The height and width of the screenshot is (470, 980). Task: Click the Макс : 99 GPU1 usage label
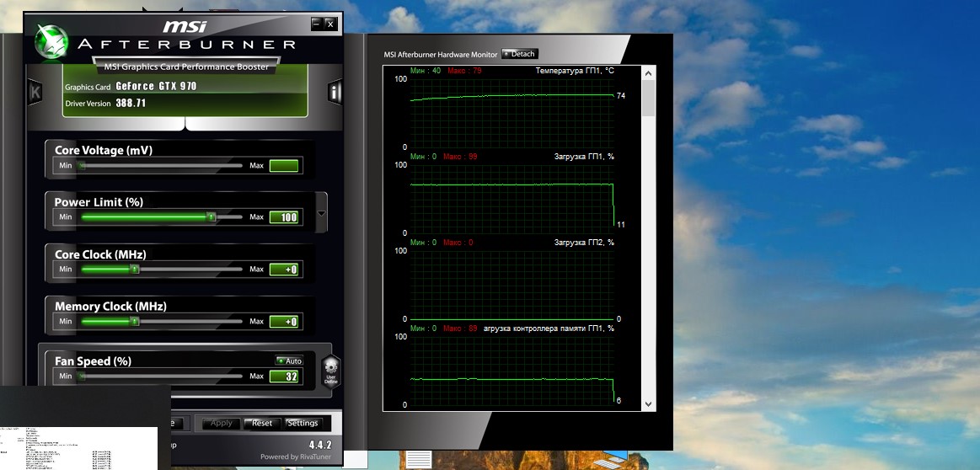click(x=460, y=157)
